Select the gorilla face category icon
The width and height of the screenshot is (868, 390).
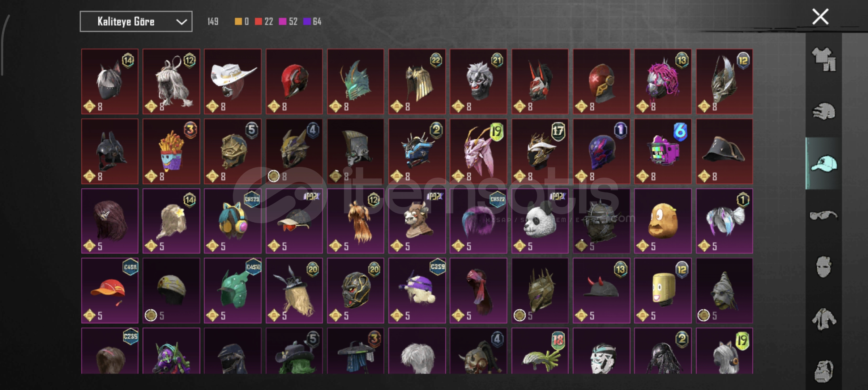[824, 371]
